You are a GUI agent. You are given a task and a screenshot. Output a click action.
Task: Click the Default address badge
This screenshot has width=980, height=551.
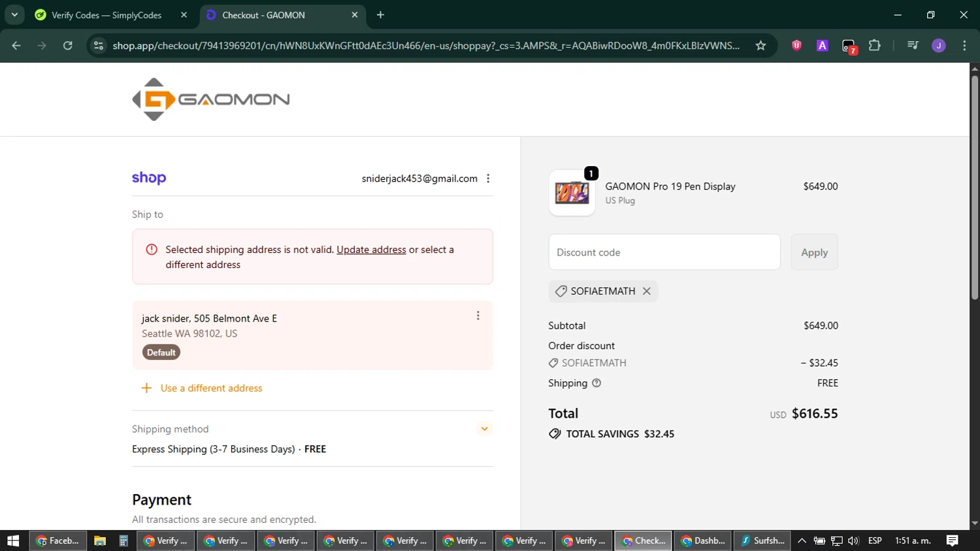tap(161, 352)
